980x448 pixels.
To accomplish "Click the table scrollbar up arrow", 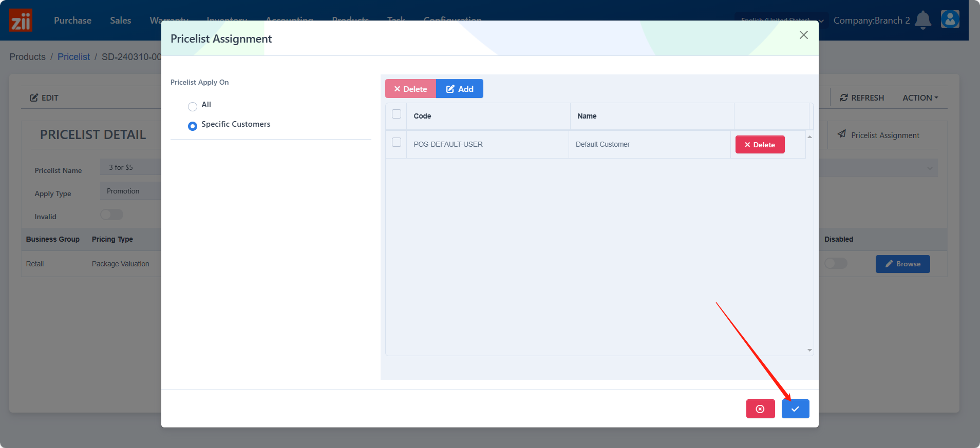I will [809, 137].
